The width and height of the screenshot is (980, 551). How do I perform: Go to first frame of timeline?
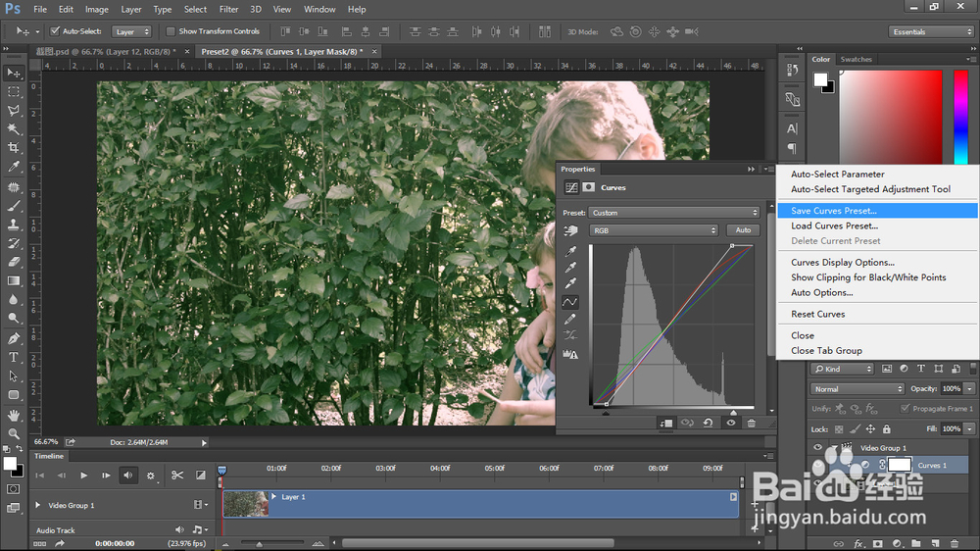point(39,476)
